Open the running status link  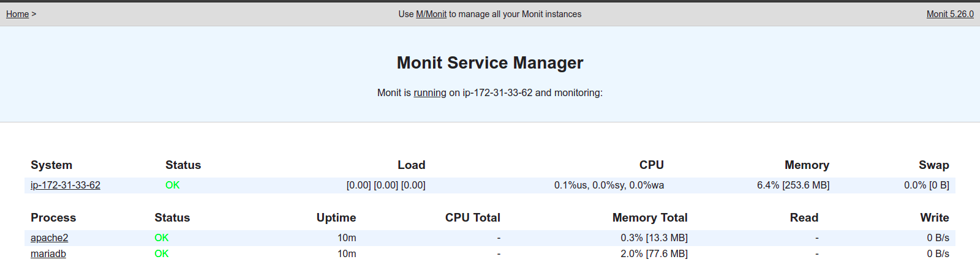(430, 93)
